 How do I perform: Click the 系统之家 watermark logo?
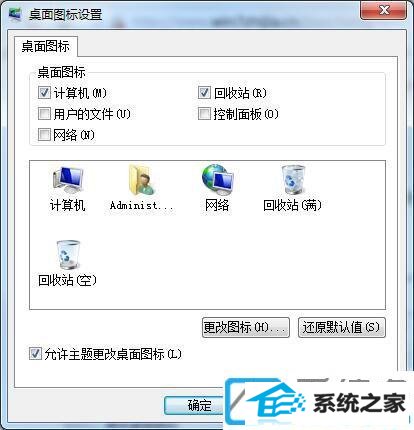(317, 402)
